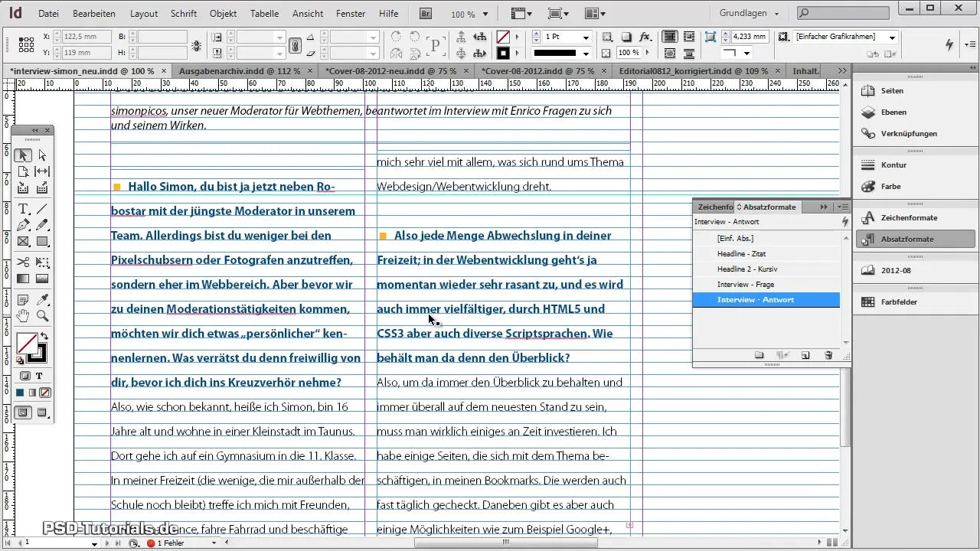Select the Selection (black arrow) tool

[x=23, y=155]
